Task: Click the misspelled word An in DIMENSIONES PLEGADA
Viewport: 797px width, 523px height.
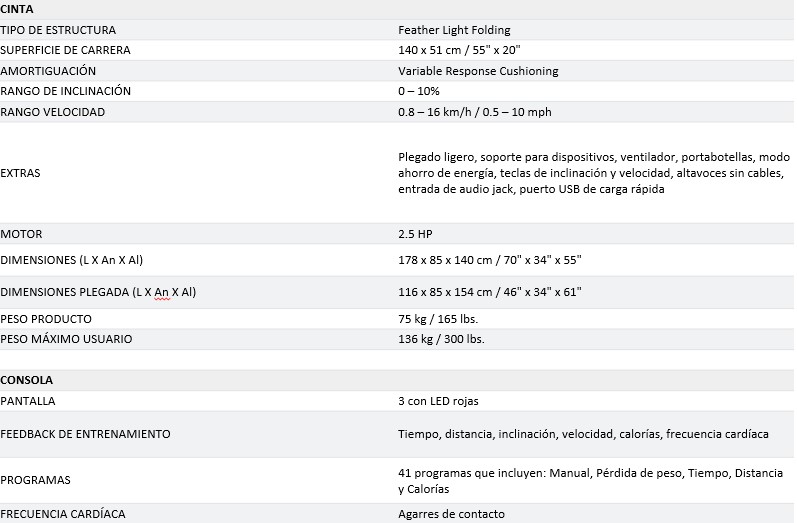Action: (x=162, y=292)
